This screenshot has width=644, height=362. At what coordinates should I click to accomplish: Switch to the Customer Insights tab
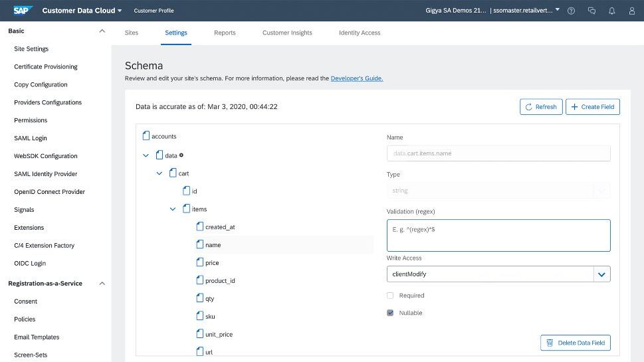(287, 33)
